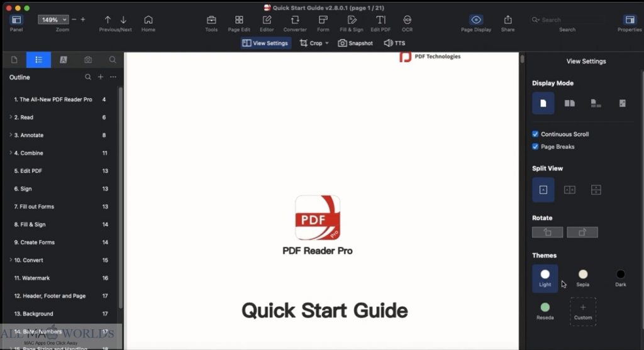Viewport: 644px width, 350px height.
Task: Open the Converter tool
Action: coord(295,19)
